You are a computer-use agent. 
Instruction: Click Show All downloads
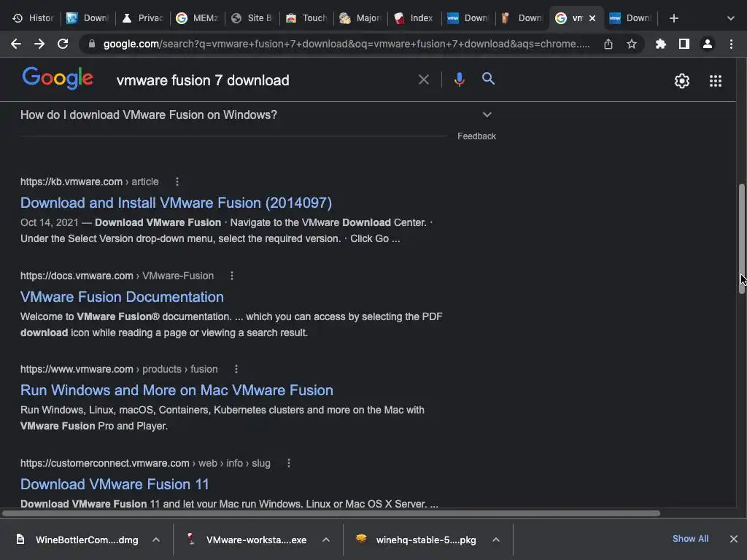690,539
